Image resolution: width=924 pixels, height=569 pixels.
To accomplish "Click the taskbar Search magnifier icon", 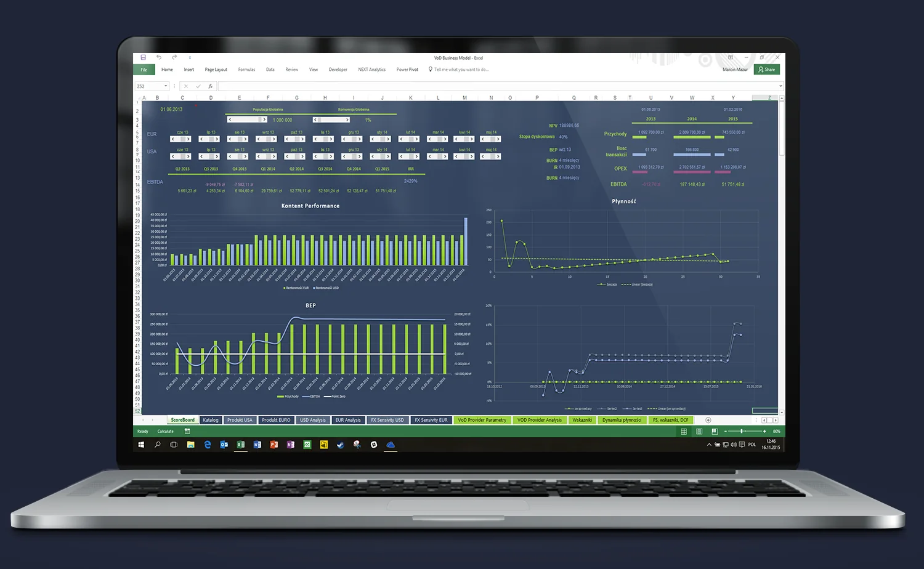I will click(158, 445).
